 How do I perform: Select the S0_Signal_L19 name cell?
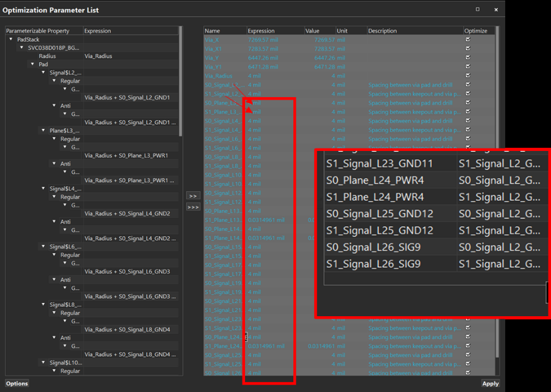(225, 283)
